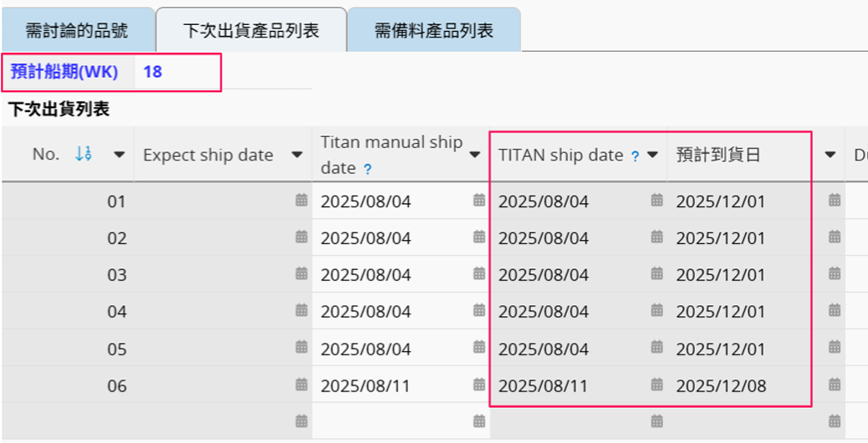
Task: Open Titan manual ship date column dropdown
Action: (475, 155)
